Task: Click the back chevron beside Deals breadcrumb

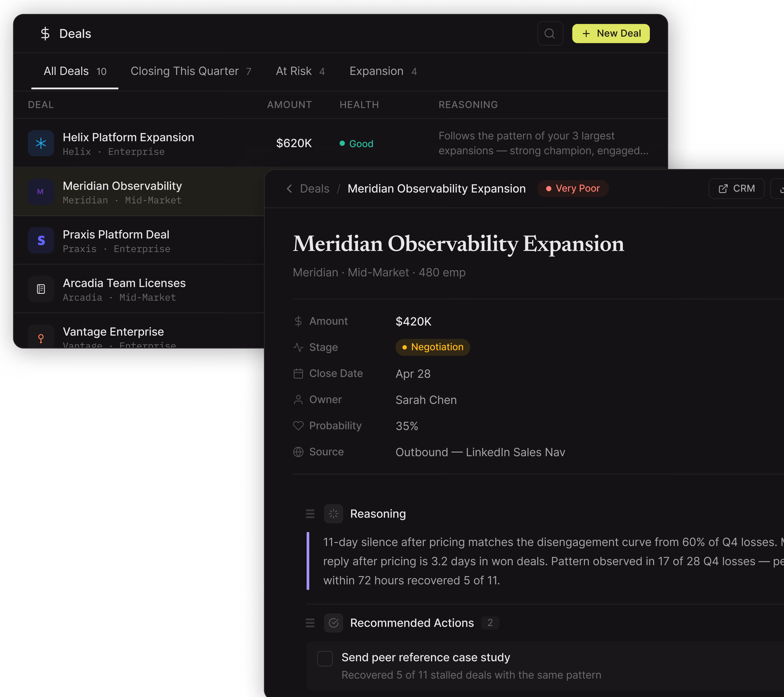Action: tap(290, 189)
